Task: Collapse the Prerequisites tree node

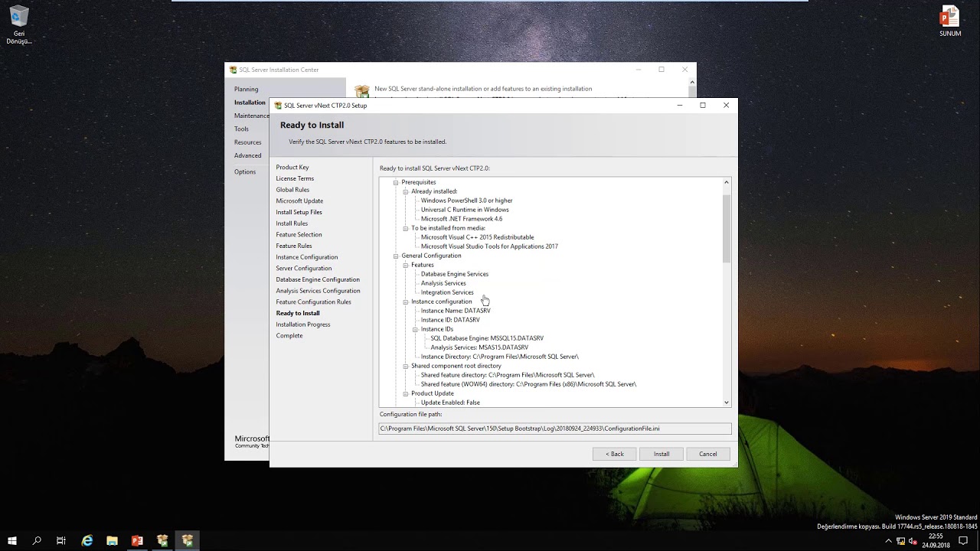Action: click(x=396, y=182)
